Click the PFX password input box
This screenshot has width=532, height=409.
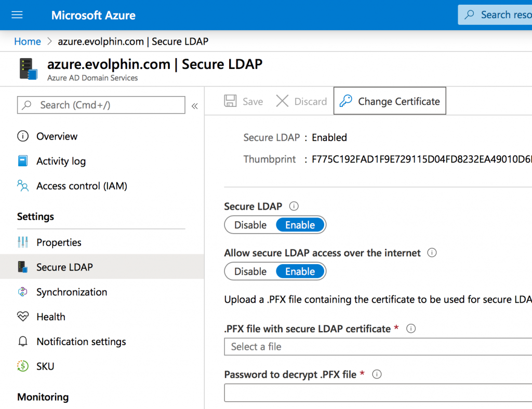pyautogui.click(x=378, y=393)
